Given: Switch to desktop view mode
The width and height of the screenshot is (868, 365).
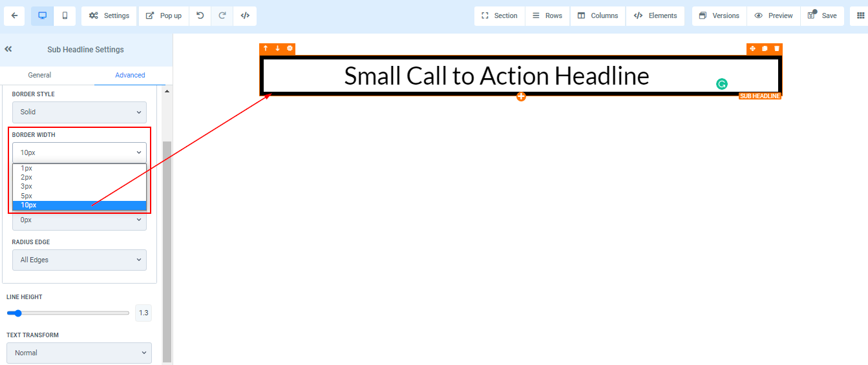Looking at the screenshot, I should tap(43, 16).
